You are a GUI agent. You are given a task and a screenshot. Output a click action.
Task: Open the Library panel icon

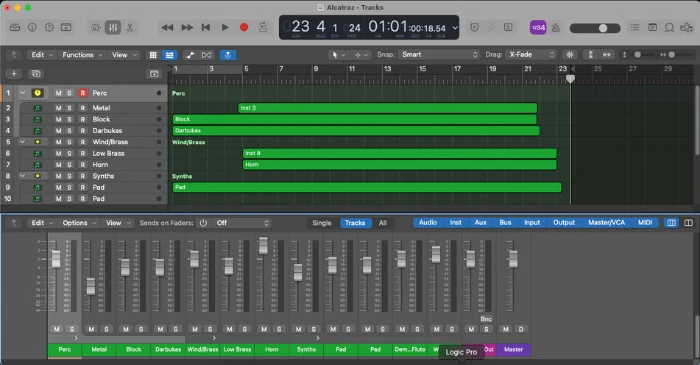(x=15, y=27)
